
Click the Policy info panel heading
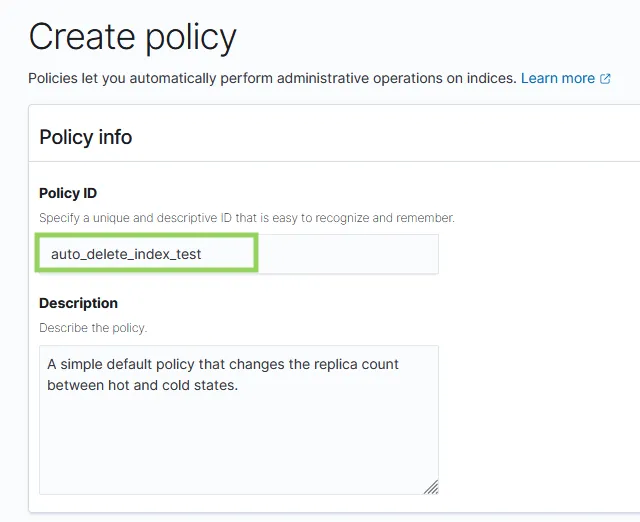85,137
